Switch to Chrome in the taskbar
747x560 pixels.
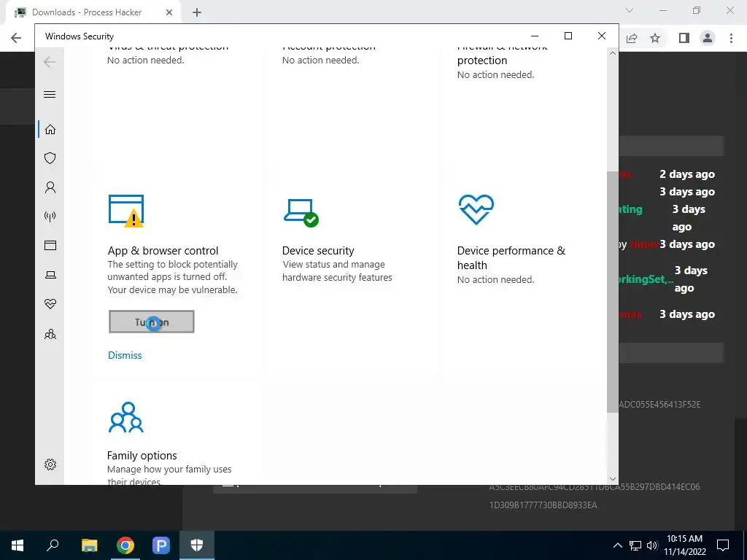(125, 545)
